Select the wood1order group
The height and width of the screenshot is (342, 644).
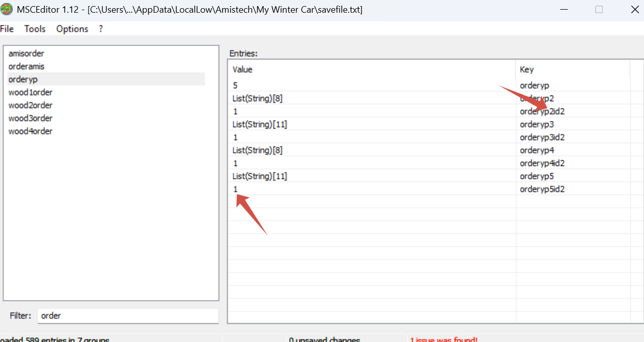[30, 92]
